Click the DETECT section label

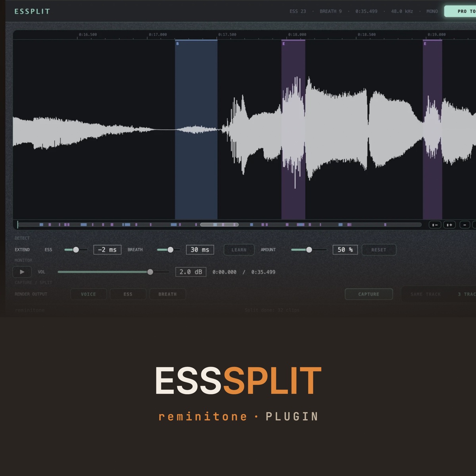[x=22, y=238]
